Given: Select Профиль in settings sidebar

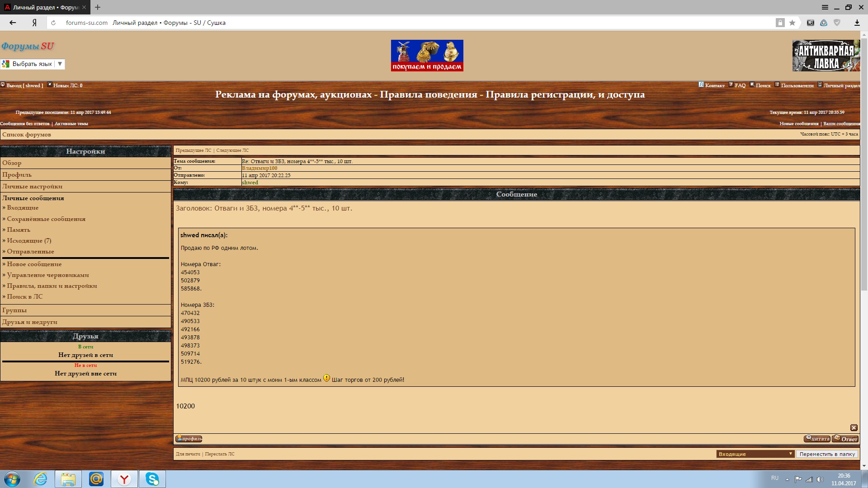Looking at the screenshot, I should tap(17, 175).
